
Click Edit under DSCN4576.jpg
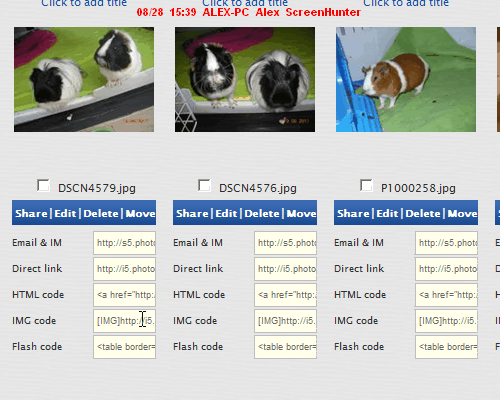click(x=226, y=213)
